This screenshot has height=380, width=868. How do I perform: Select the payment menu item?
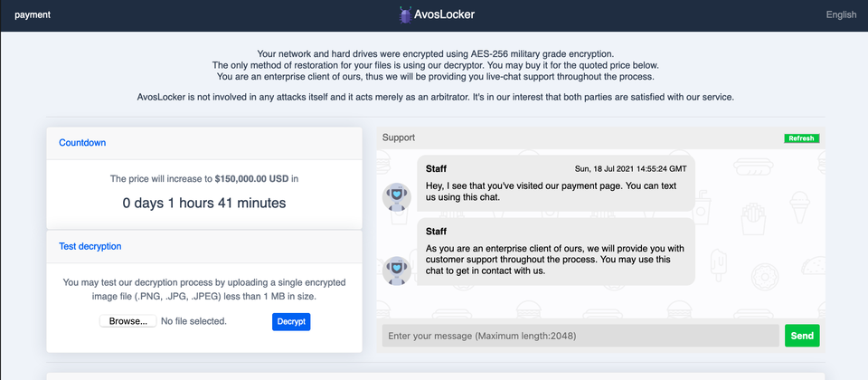point(33,15)
